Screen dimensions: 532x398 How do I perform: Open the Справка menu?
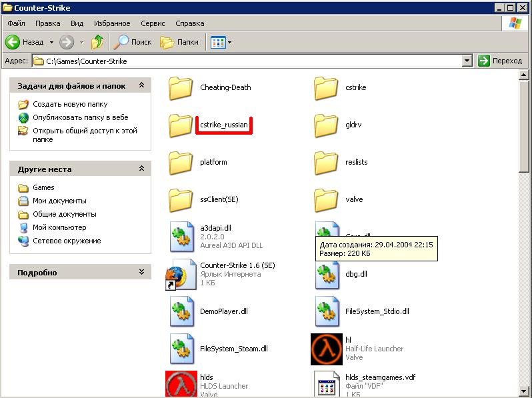tap(189, 23)
